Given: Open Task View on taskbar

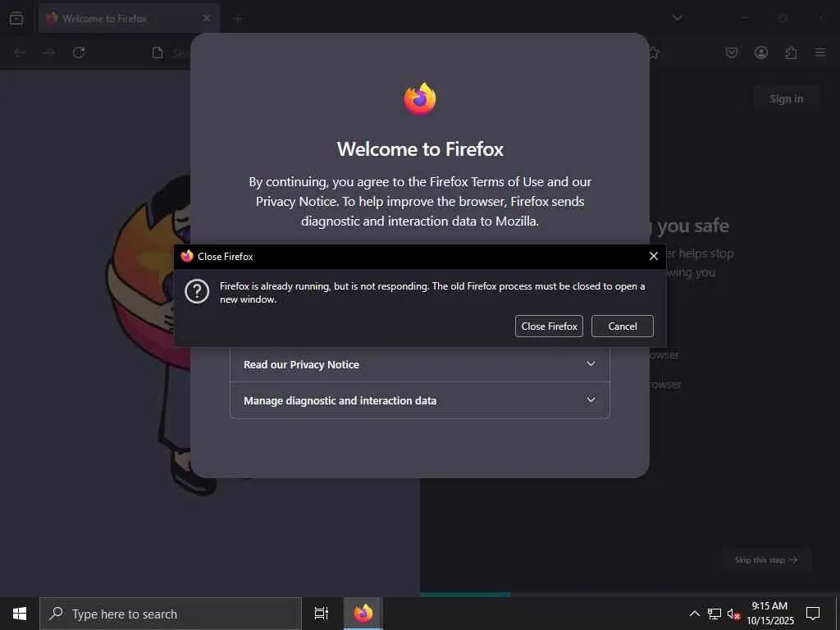Looking at the screenshot, I should [322, 614].
